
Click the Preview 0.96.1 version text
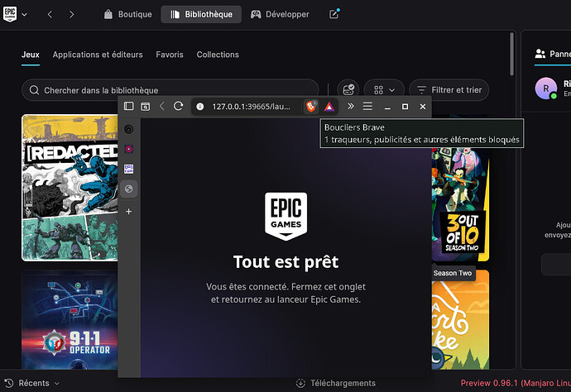pyautogui.click(x=516, y=383)
